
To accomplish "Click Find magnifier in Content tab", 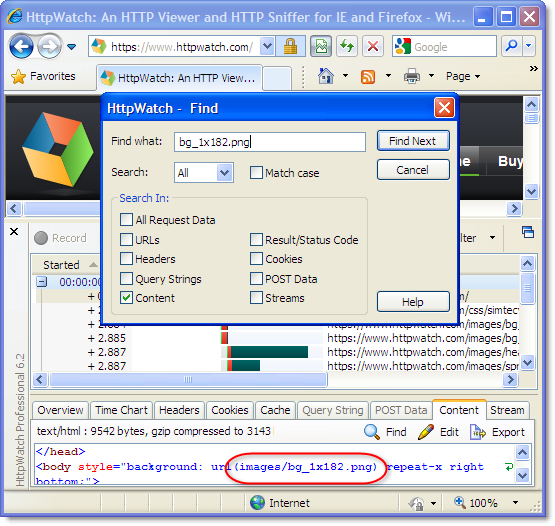I will 372,431.
